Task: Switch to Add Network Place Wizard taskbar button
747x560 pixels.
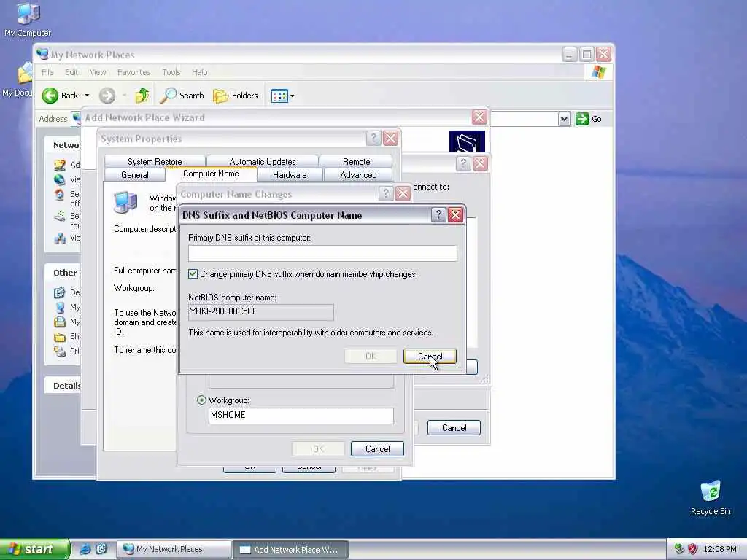Action: click(290, 550)
